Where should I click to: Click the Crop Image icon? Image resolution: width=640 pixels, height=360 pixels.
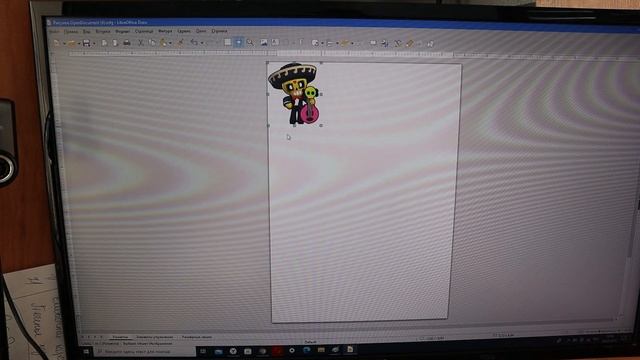tap(385, 43)
